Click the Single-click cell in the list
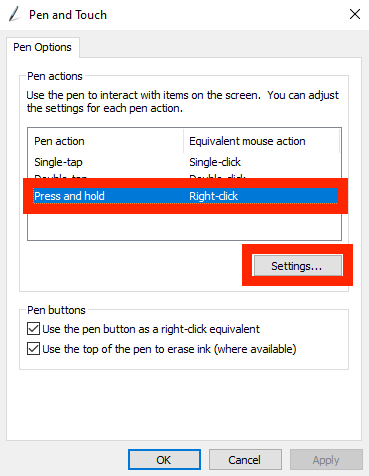369x476 pixels. point(215,162)
